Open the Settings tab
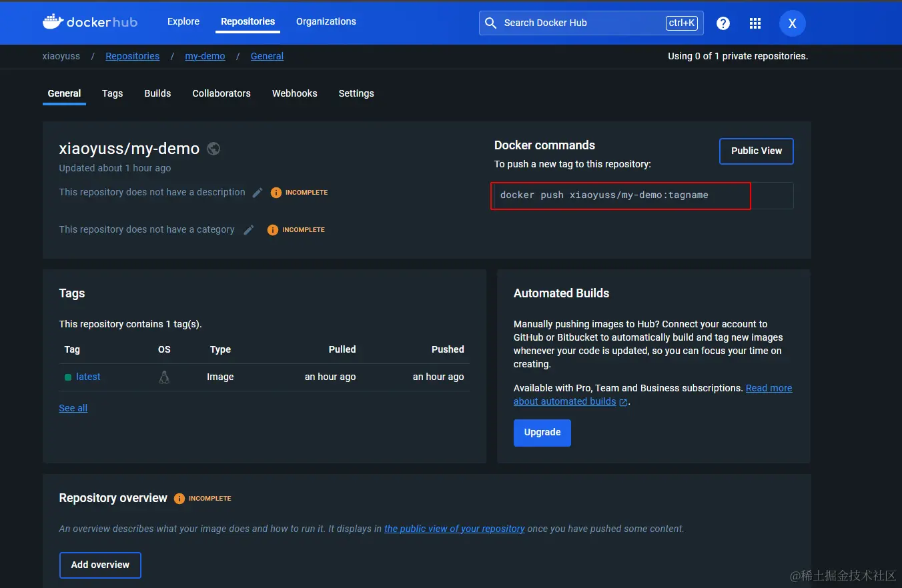This screenshot has height=588, width=902. pos(356,93)
